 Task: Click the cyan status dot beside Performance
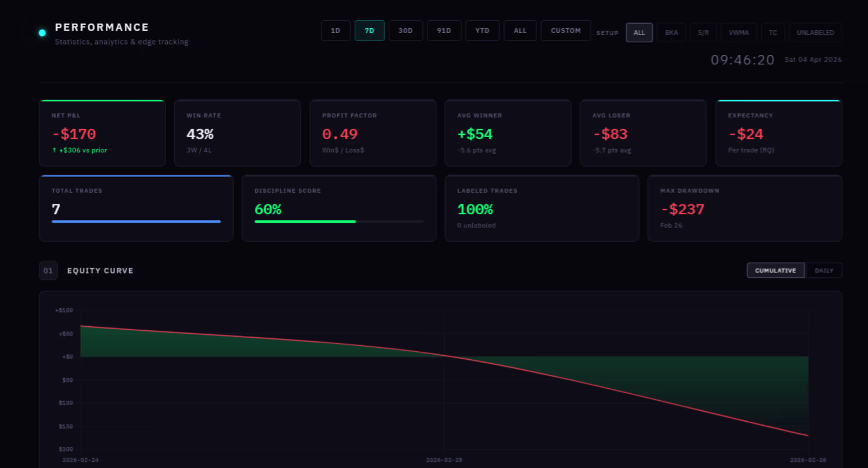[x=42, y=33]
